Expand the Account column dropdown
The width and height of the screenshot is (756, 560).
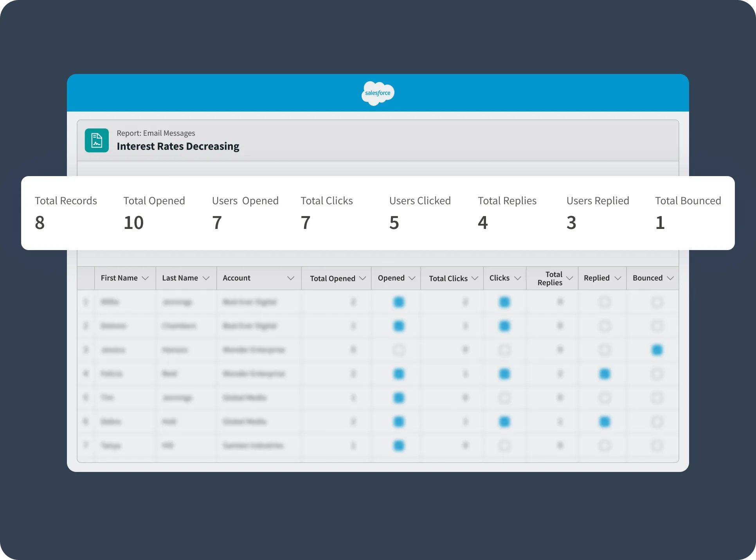pos(290,277)
